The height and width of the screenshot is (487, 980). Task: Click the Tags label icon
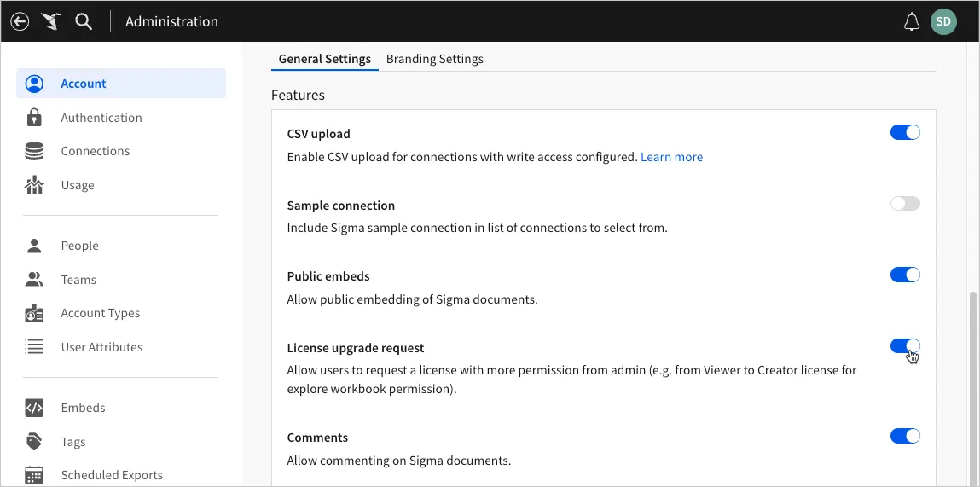click(34, 441)
